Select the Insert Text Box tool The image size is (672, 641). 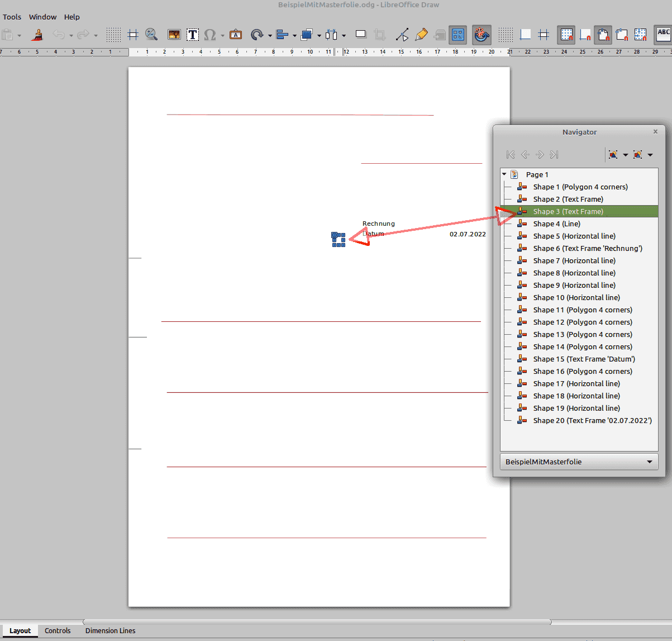pyautogui.click(x=193, y=35)
